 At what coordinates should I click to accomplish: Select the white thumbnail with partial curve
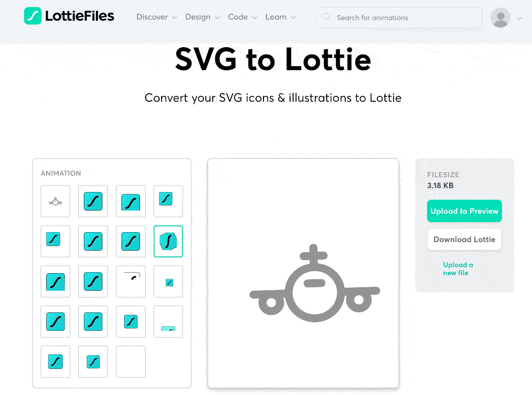point(130,281)
